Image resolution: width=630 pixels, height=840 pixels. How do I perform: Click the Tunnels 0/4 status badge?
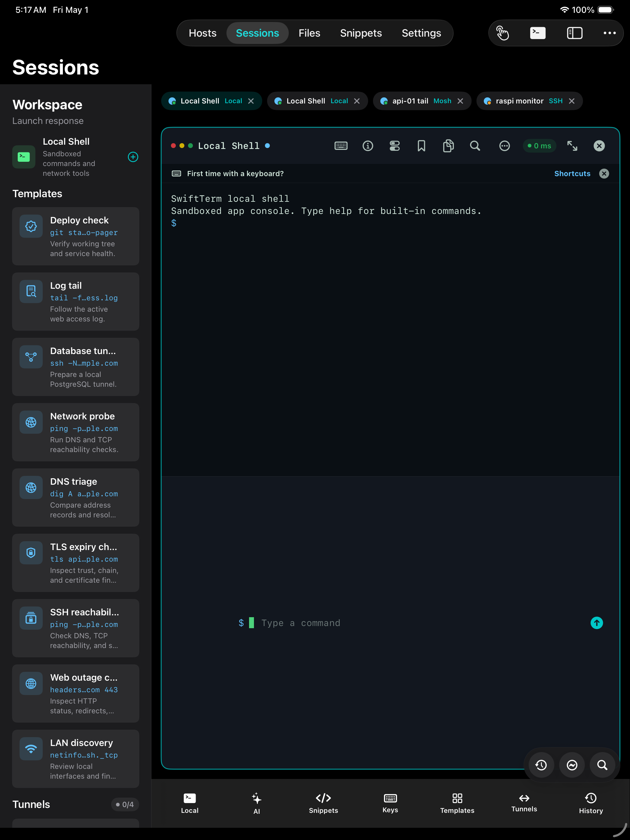point(125,804)
